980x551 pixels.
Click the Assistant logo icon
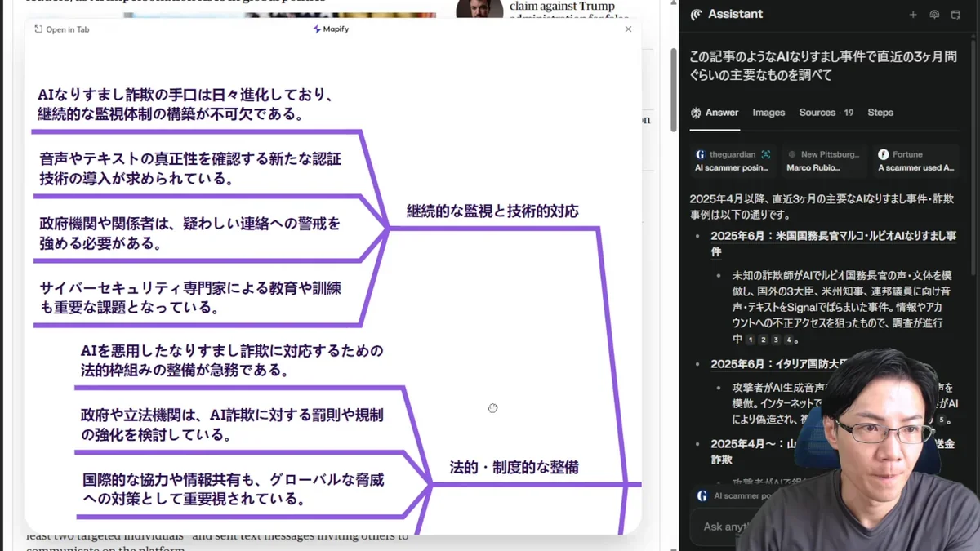pos(696,15)
